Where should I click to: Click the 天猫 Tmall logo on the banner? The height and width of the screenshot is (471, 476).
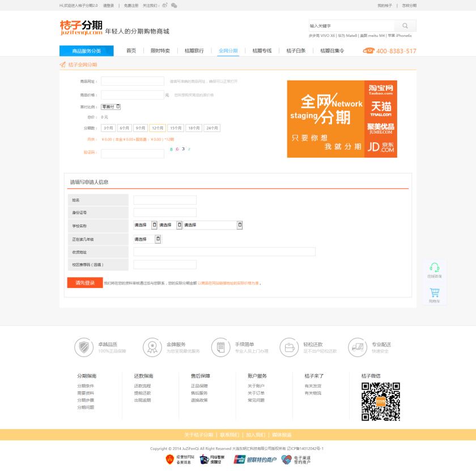[381, 108]
